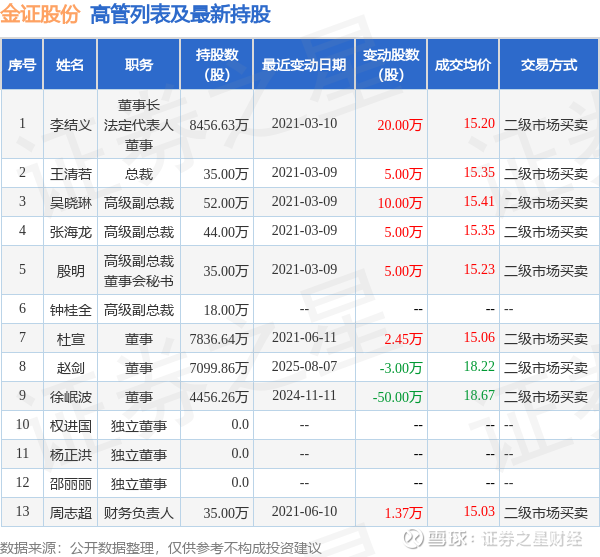Click the 最近变动日期 column header
Viewport: 600px width, 557px height.
coord(304,64)
